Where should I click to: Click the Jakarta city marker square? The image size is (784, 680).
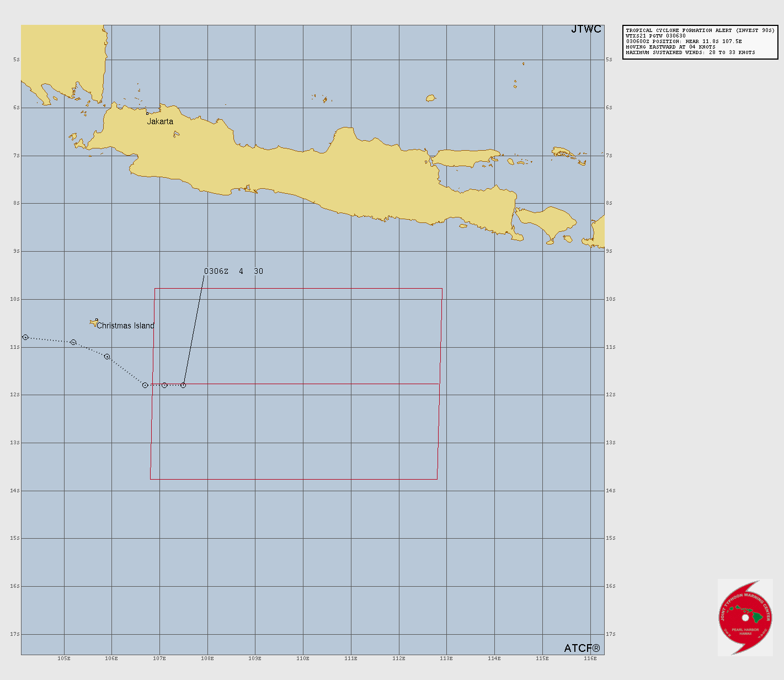coord(147,114)
